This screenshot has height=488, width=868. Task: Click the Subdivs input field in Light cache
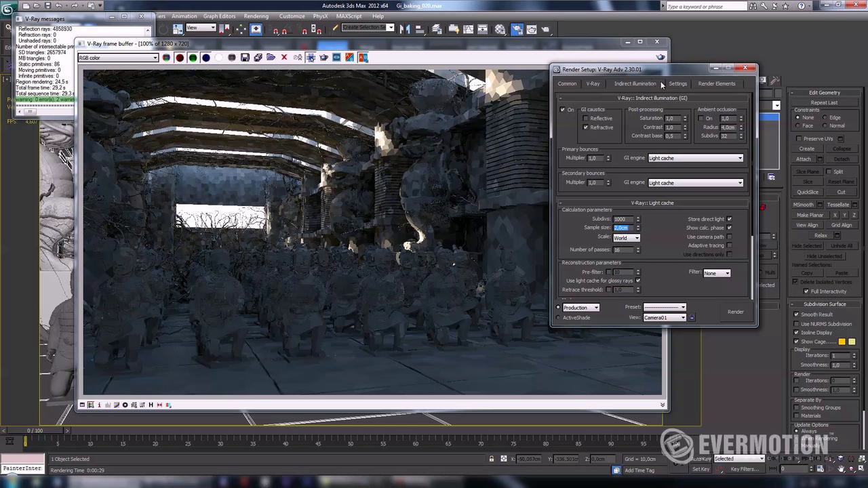622,219
